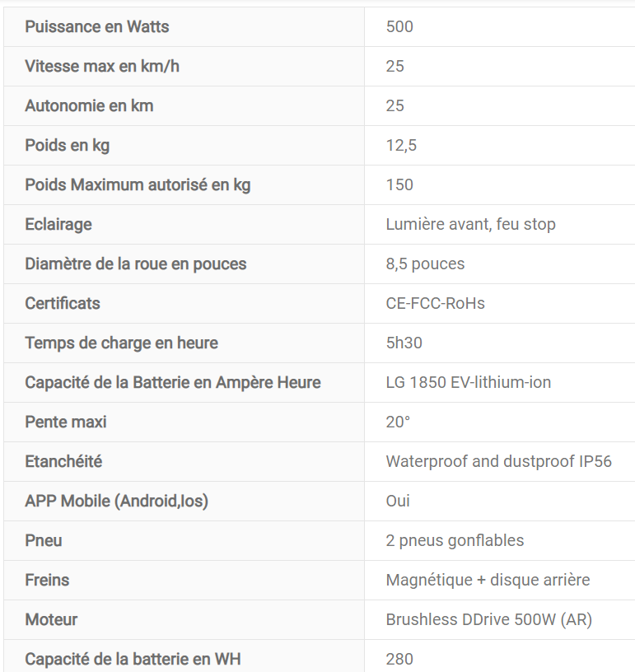Click the 'Pente maxi' row label
Screen dimensions: 635x672
click(x=66, y=422)
